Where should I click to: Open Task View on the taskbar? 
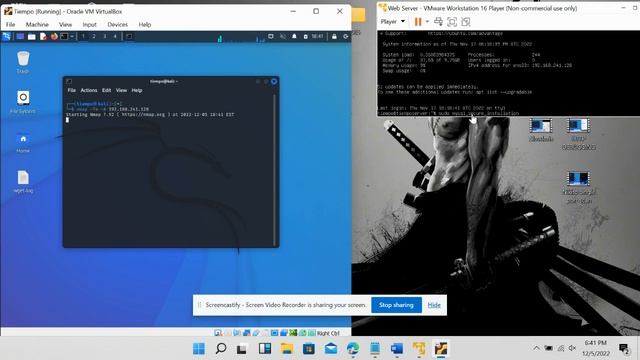[x=242, y=349]
